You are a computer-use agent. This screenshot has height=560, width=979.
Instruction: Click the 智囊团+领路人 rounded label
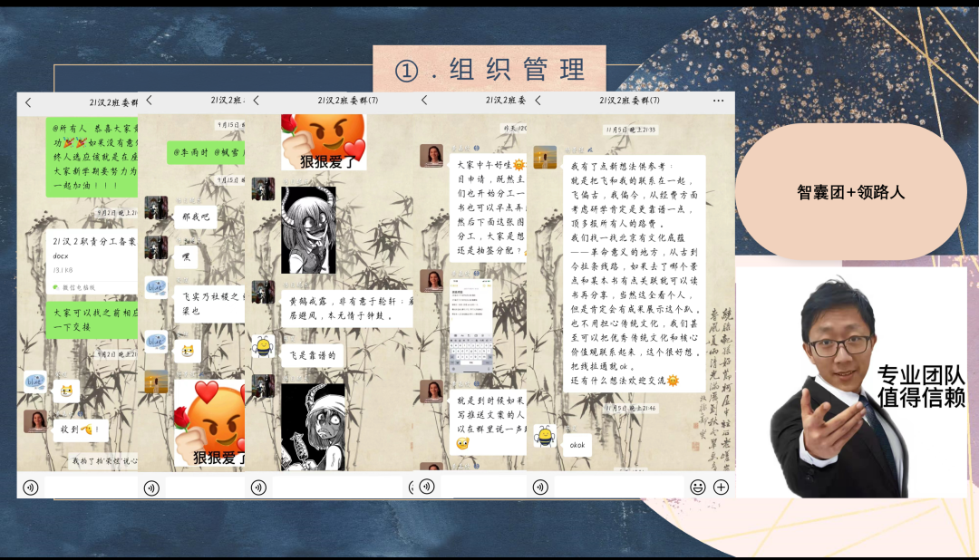pyautogui.click(x=850, y=192)
